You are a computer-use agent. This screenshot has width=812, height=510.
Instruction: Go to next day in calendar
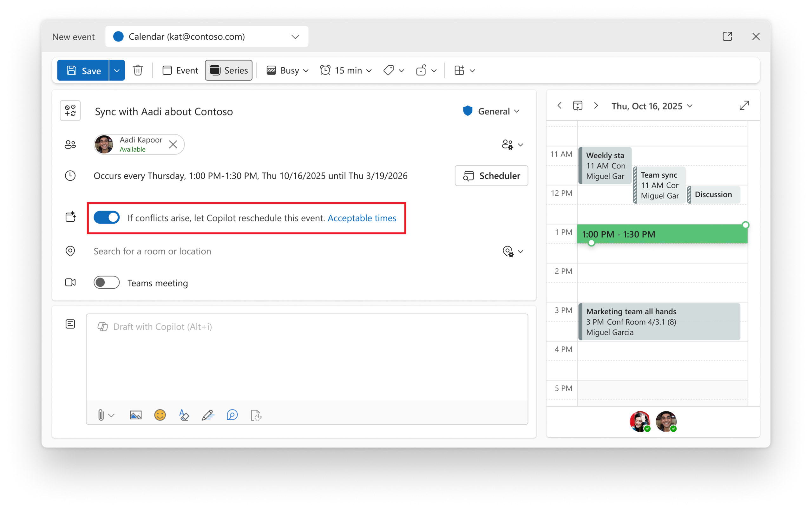point(596,106)
